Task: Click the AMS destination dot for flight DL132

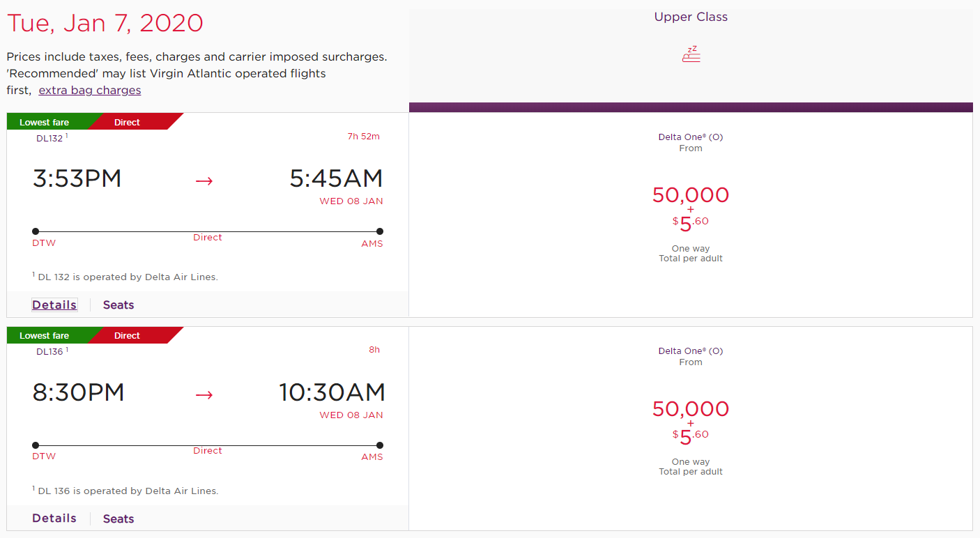Action: tap(380, 231)
